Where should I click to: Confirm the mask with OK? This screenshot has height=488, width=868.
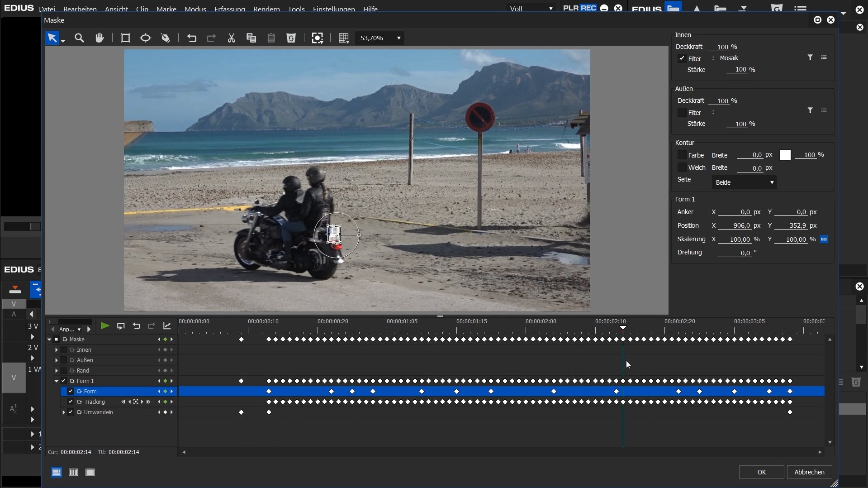tap(762, 472)
